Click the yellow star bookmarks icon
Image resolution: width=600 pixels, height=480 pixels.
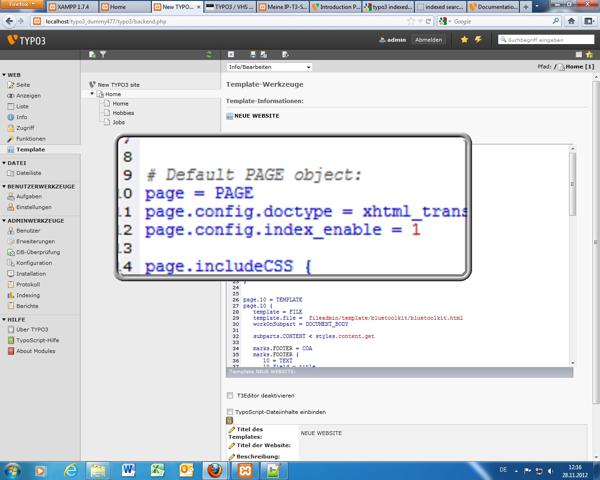[464, 40]
